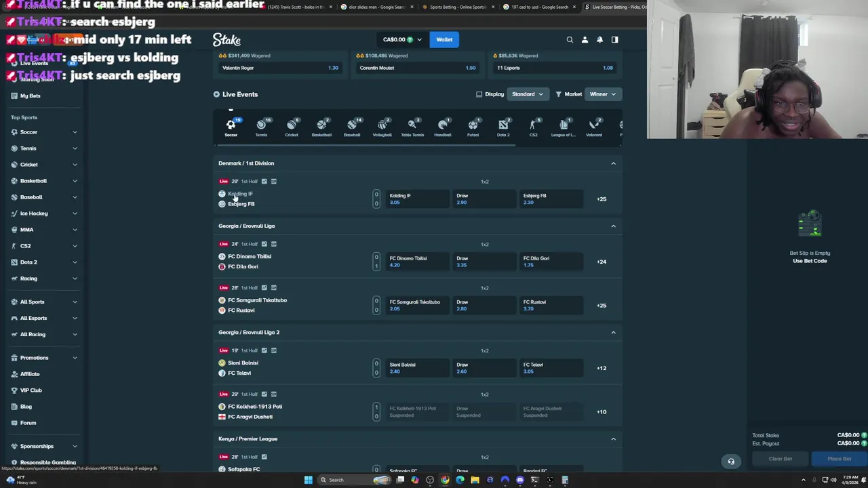The height and width of the screenshot is (488, 868).
Task: Open Windows Start menu
Action: [308, 480]
